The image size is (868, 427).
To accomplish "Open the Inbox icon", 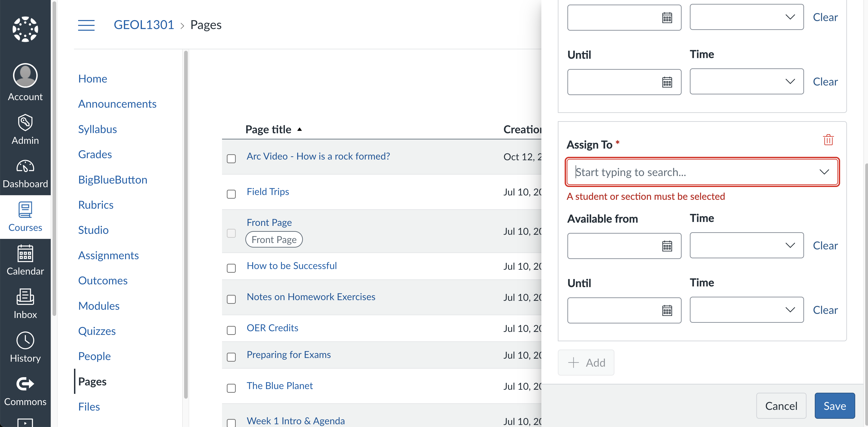I will tap(25, 297).
